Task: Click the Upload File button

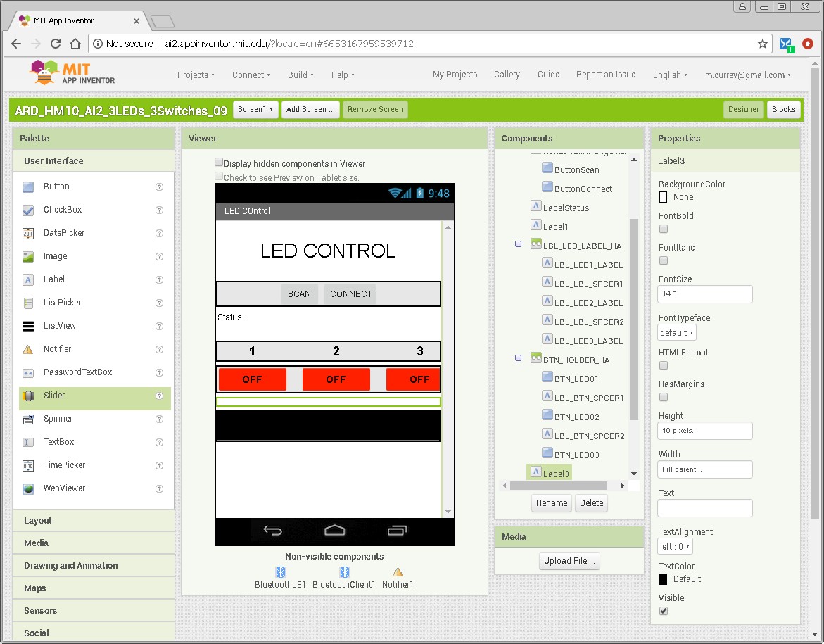Action: [569, 561]
